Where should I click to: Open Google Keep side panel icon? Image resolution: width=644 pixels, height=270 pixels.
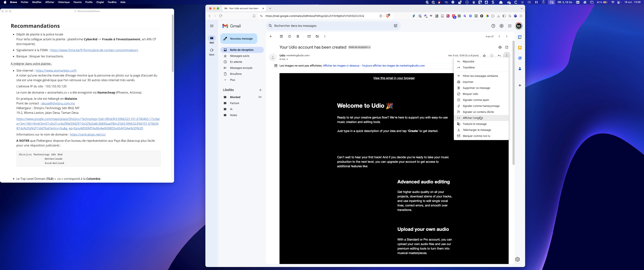click(520, 48)
